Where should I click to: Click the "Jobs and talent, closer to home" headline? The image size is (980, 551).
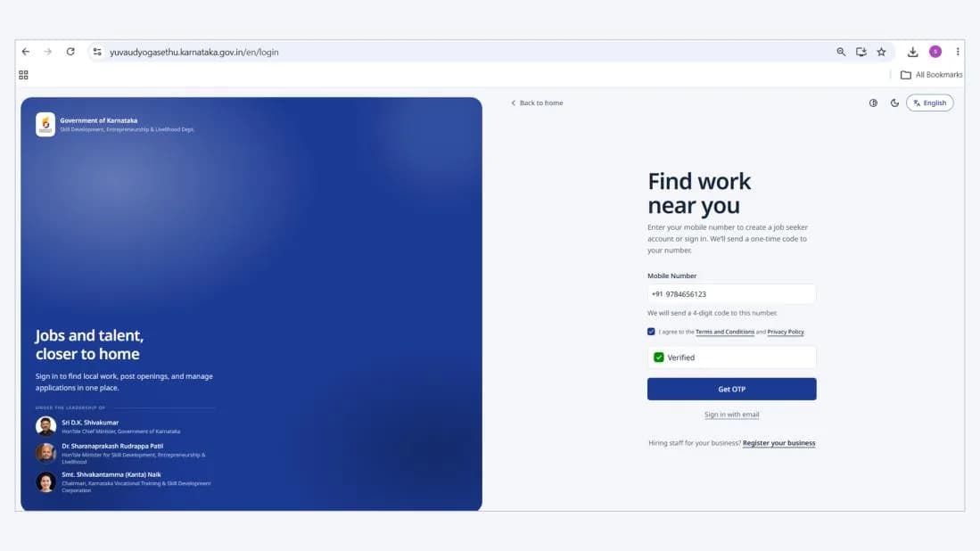coord(89,344)
